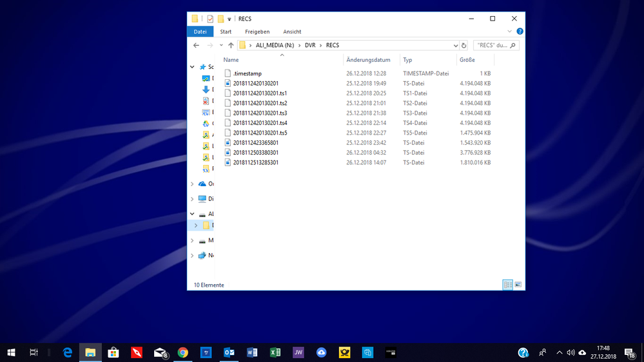Click the Back navigation arrow

(197, 46)
